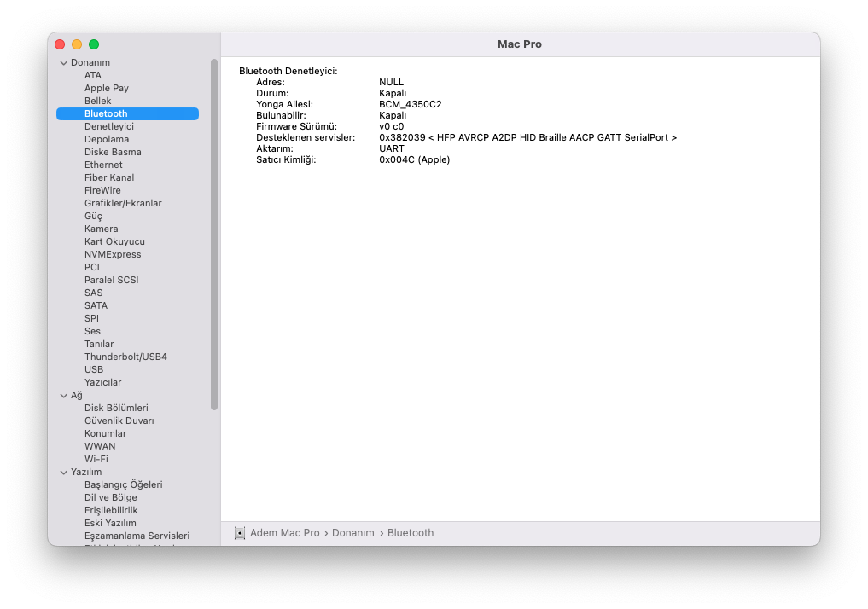Viewport: 868px width, 609px height.
Task: Open Güvenlik Duvarı entry
Action: click(x=119, y=420)
